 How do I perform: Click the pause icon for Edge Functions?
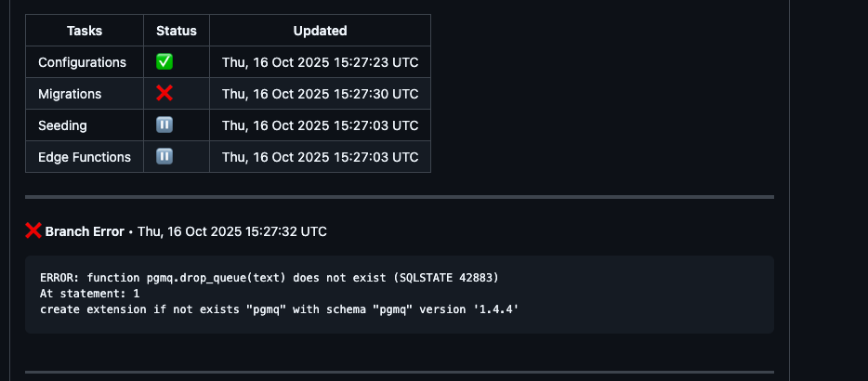click(x=164, y=157)
